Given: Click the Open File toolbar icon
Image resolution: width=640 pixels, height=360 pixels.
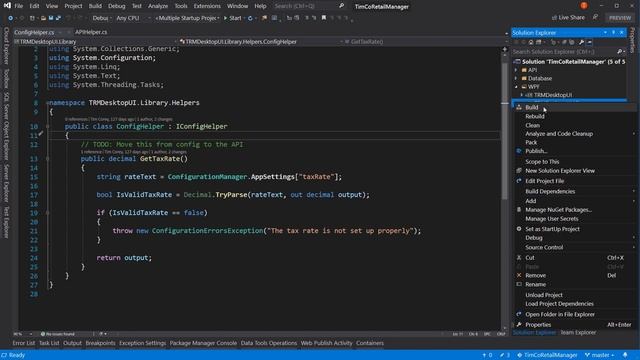Looking at the screenshot, I should (x=43, y=18).
